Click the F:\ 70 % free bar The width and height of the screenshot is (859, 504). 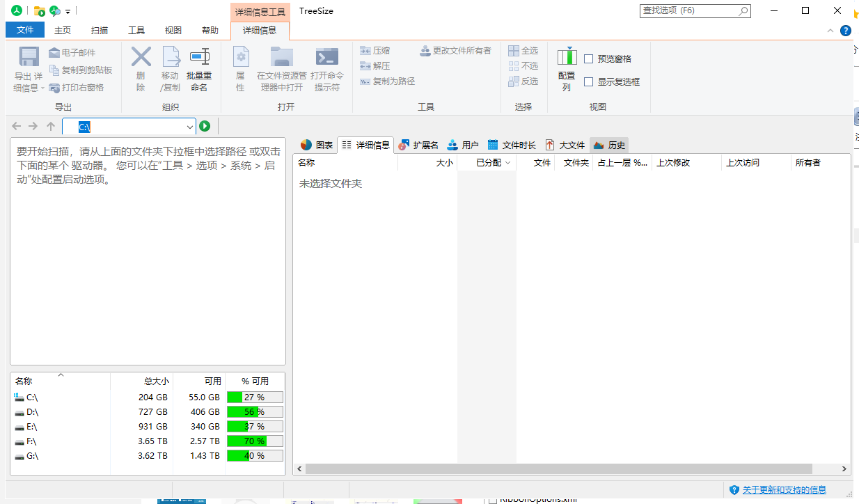click(x=255, y=441)
